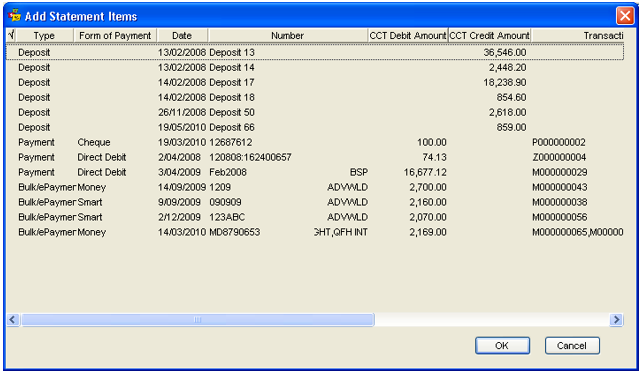Image resolution: width=639 pixels, height=371 pixels.
Task: Click transaction P000000002
Action: tap(559, 142)
